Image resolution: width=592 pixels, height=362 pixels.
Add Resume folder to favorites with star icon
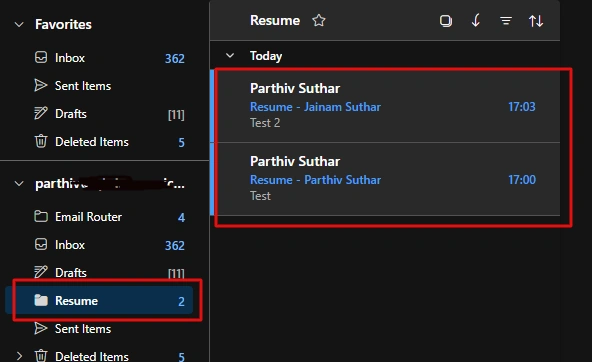coord(319,20)
